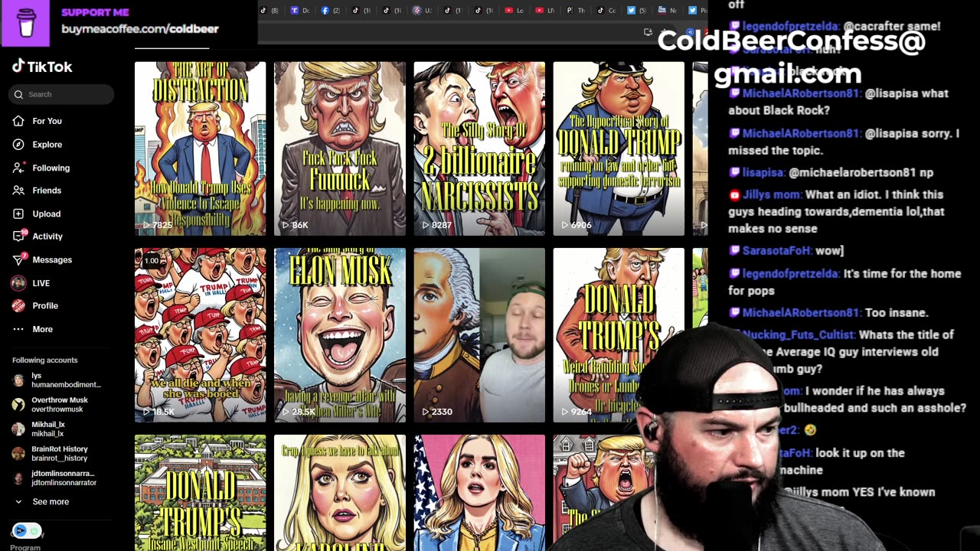Click the Mikhail_lx account avatar
The height and width of the screenshot is (551, 980).
click(x=18, y=429)
